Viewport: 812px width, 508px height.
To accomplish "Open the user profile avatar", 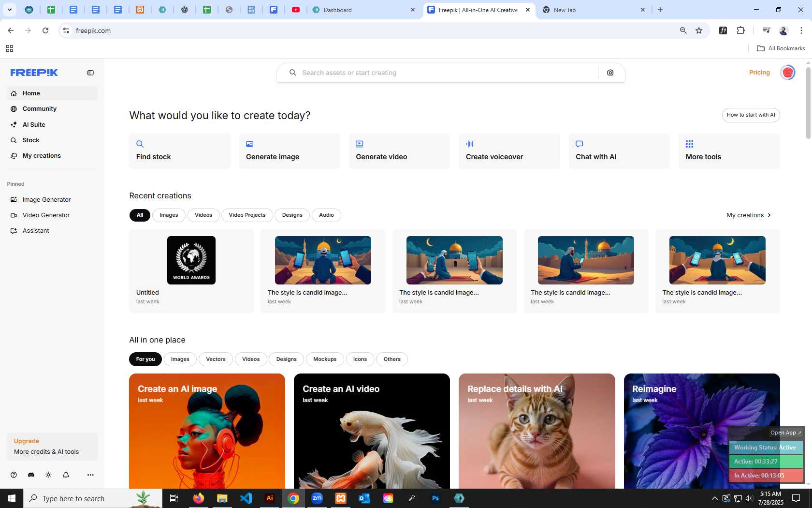I will [x=788, y=73].
